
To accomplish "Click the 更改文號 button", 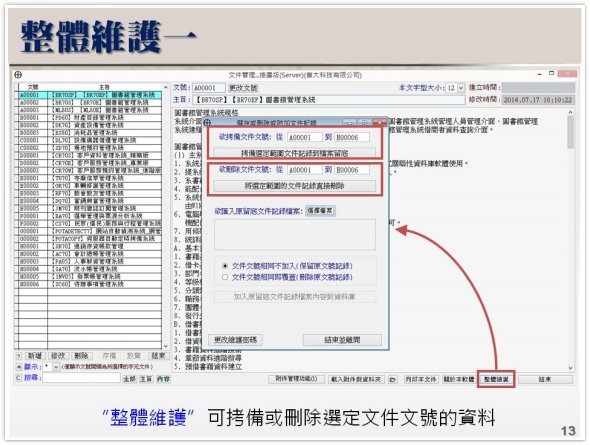I will point(243,88).
